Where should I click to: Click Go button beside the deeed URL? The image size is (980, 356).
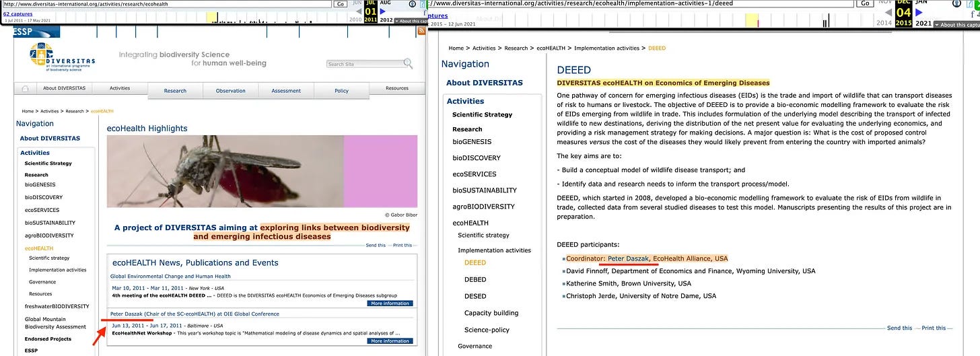pos(865,3)
